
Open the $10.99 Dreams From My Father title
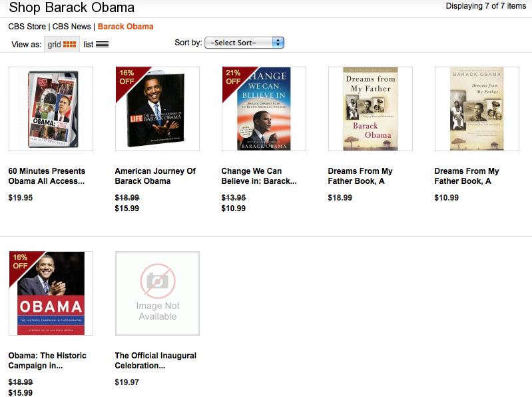467,176
